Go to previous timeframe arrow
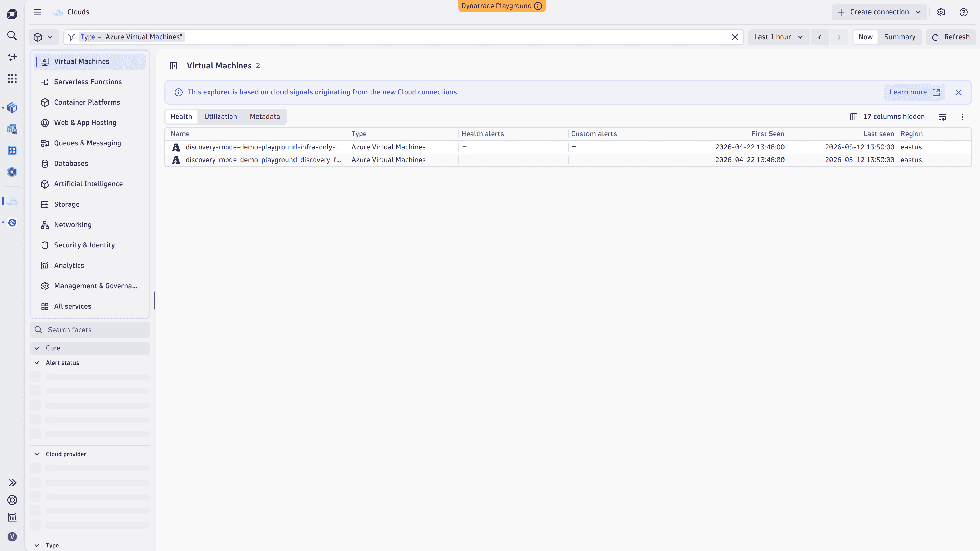980x551 pixels. pos(820,37)
